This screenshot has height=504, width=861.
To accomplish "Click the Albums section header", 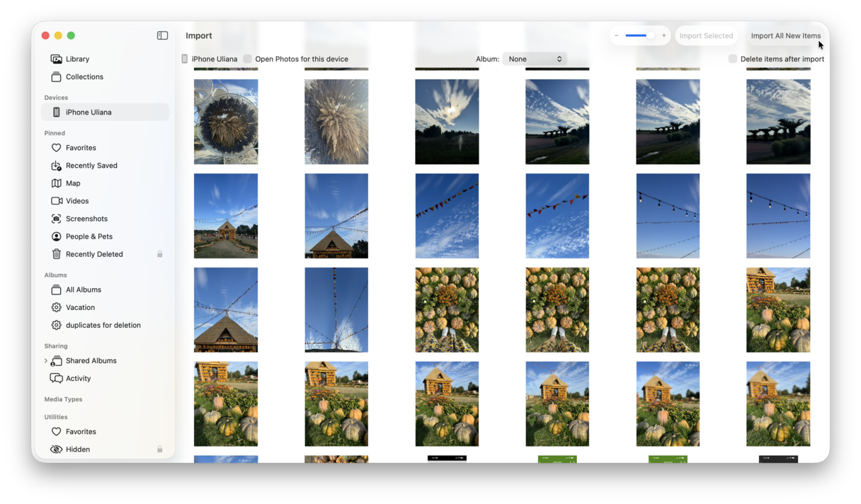I will click(x=55, y=275).
